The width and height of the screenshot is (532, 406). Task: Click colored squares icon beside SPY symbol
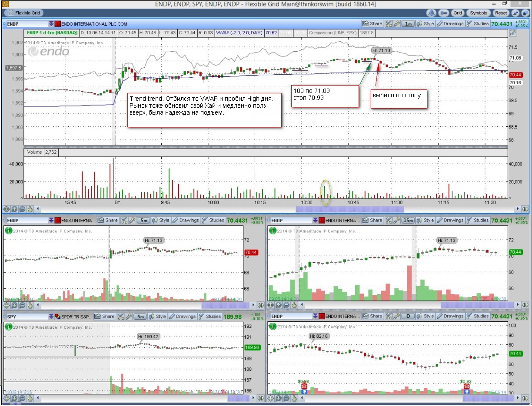[x=58, y=317]
